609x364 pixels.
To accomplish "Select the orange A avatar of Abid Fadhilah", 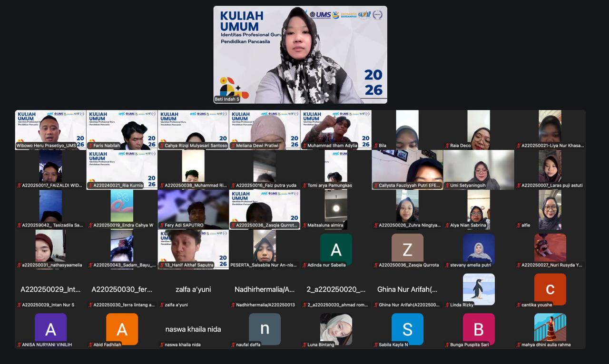I will coord(122,329).
